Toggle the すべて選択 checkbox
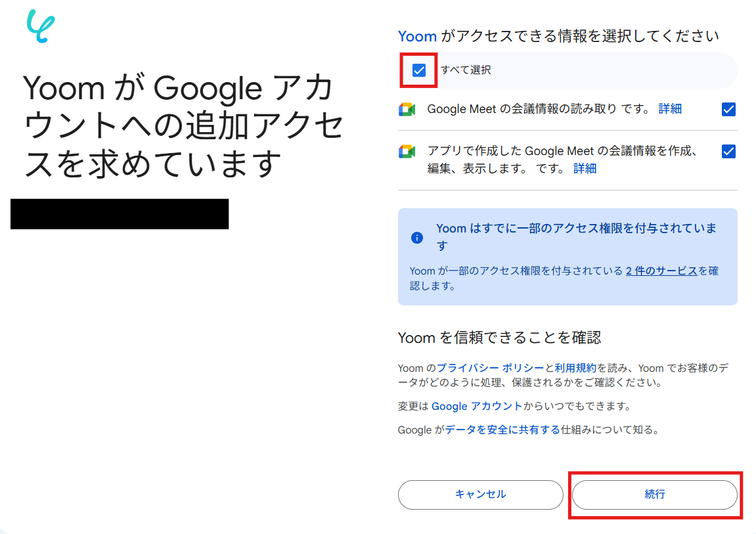Viewport: 756px width, 534px height. click(419, 70)
